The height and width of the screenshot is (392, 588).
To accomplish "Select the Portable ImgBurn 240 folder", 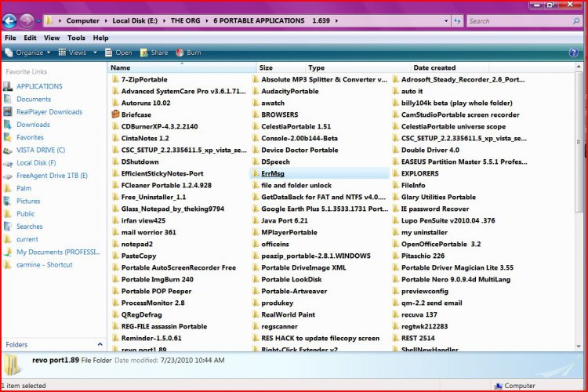I will tap(157, 279).
